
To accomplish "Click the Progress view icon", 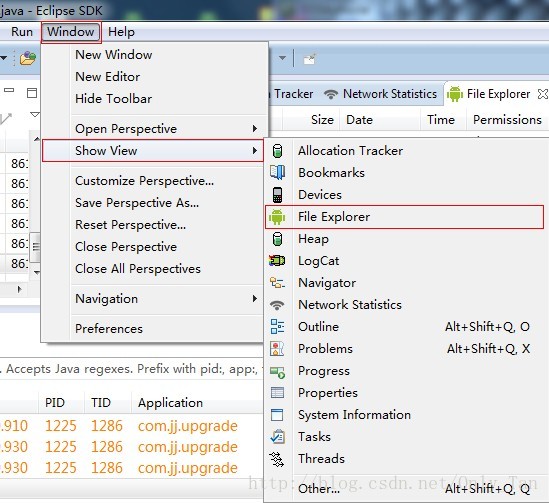I will coord(277,372).
